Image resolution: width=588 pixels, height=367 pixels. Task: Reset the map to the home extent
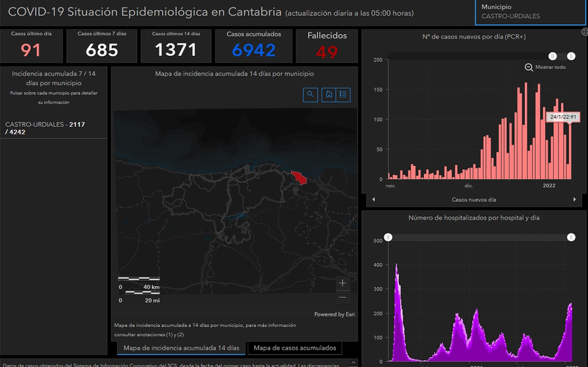329,95
